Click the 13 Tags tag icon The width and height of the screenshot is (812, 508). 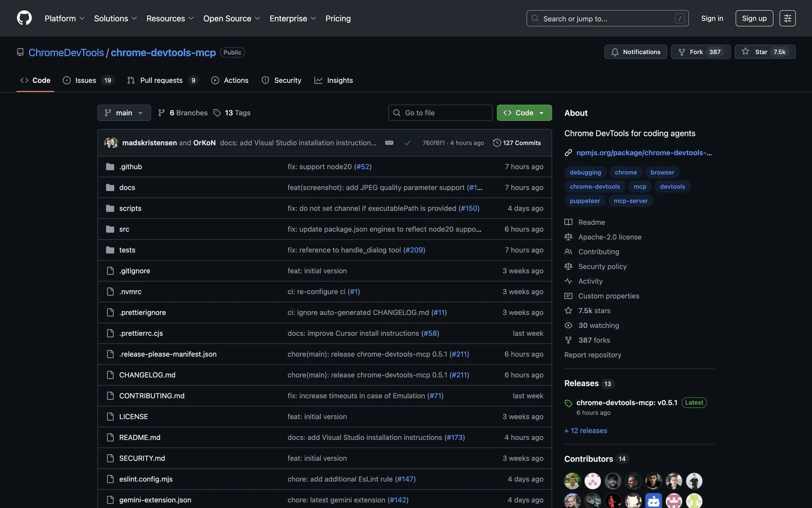tap(217, 113)
